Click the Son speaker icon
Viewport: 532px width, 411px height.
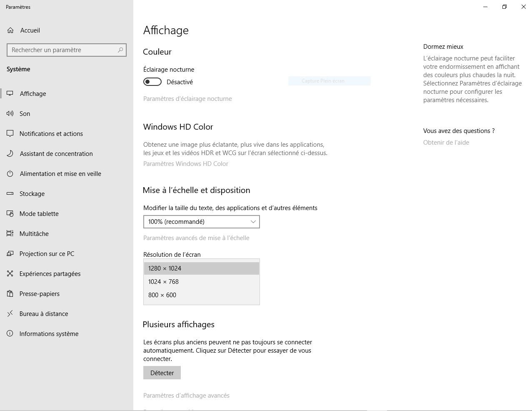click(x=10, y=114)
